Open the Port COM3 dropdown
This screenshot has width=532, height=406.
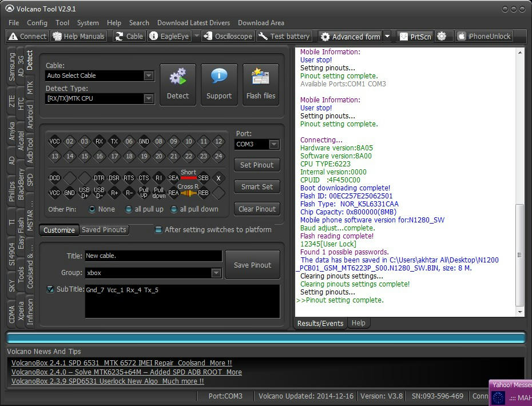coord(274,145)
